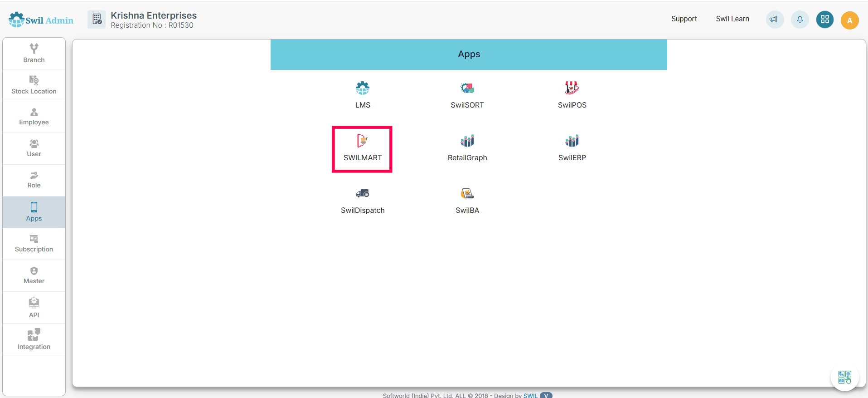Launch the SwilSORT app
Screen dimensions: 868x398
[x=467, y=95]
